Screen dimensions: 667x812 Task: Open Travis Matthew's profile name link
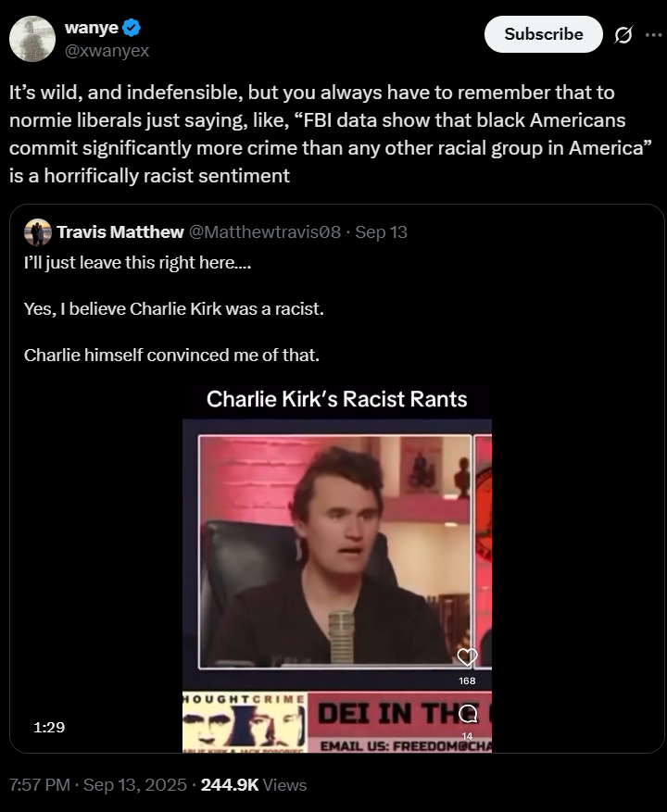coord(120,231)
